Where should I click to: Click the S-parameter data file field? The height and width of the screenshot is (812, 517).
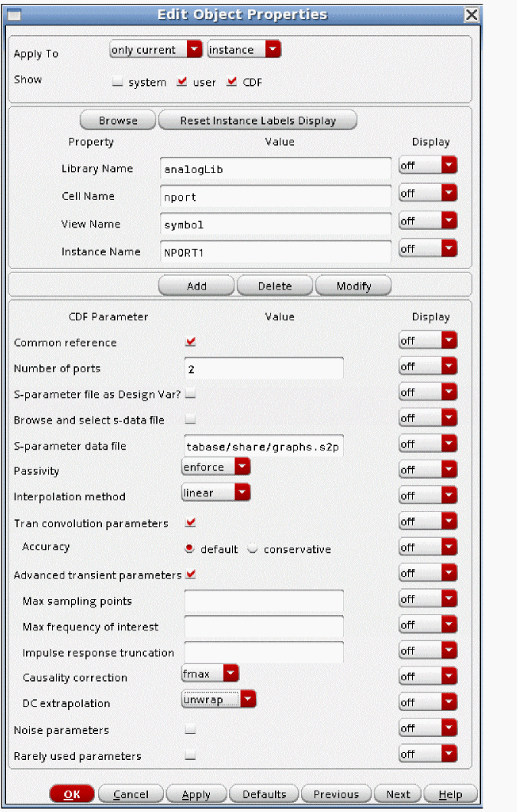click(x=263, y=446)
